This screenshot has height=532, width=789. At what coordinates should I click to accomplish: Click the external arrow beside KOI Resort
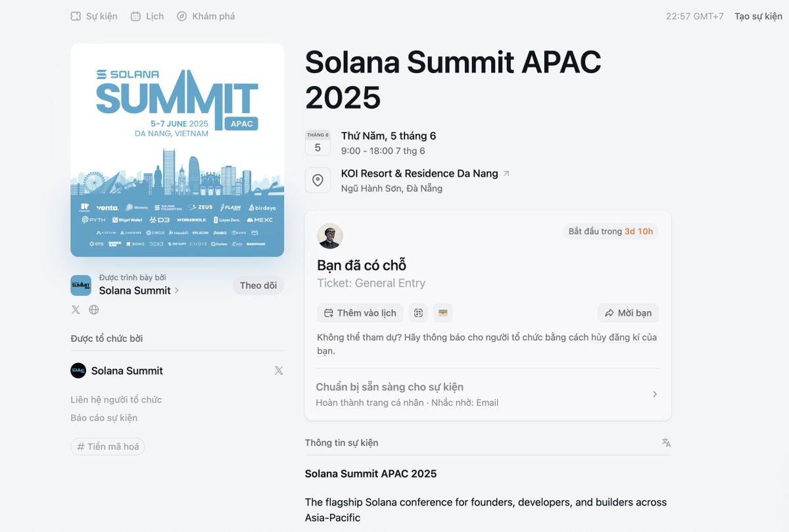(506, 174)
